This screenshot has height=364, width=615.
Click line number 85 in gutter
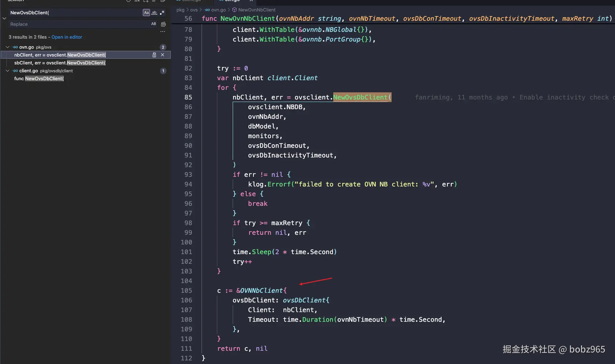click(x=188, y=97)
